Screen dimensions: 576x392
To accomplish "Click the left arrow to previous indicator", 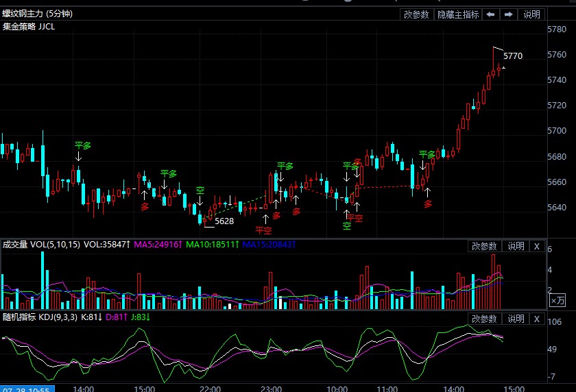I will 491,14.
